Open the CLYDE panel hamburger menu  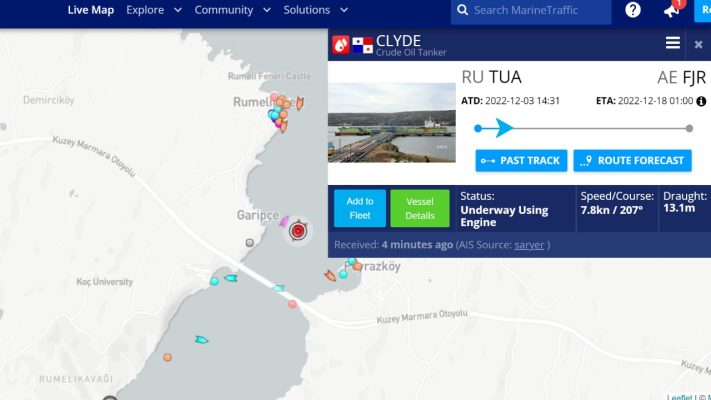click(x=672, y=43)
